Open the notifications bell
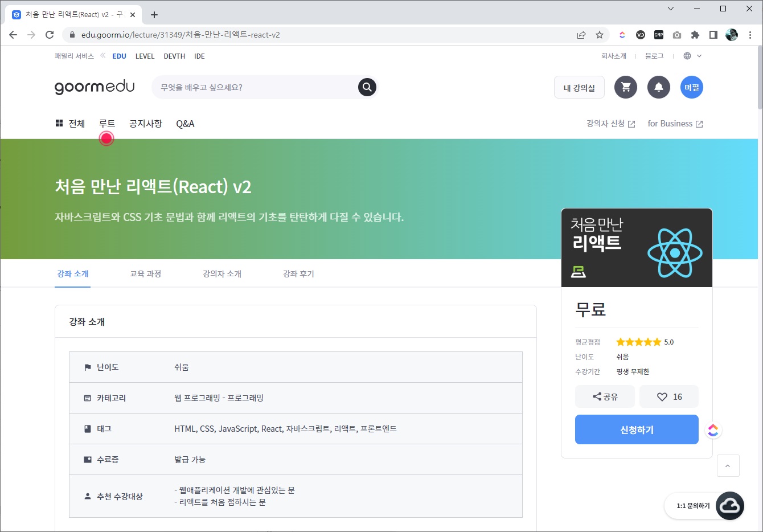This screenshot has height=532, width=763. [659, 87]
